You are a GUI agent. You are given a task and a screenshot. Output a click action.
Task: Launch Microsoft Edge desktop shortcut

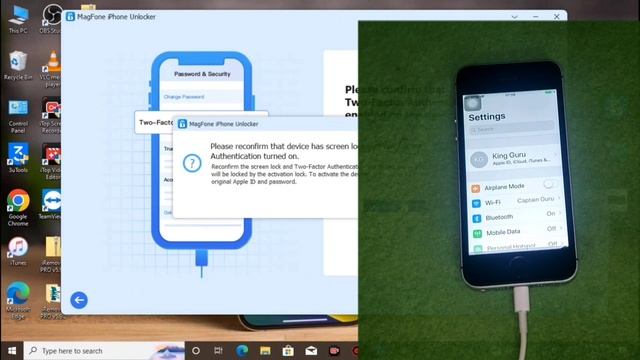18,301
